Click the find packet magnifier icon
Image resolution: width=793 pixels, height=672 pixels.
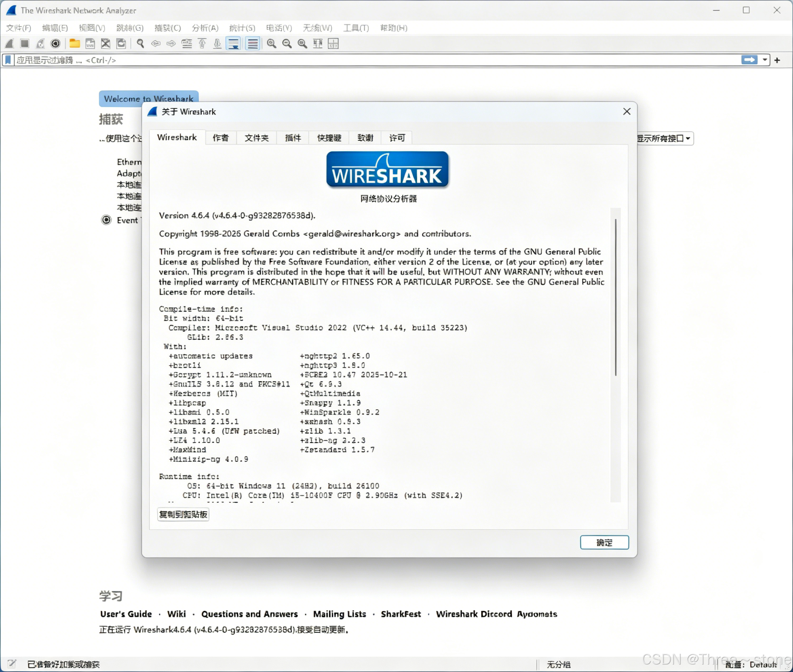click(x=140, y=43)
